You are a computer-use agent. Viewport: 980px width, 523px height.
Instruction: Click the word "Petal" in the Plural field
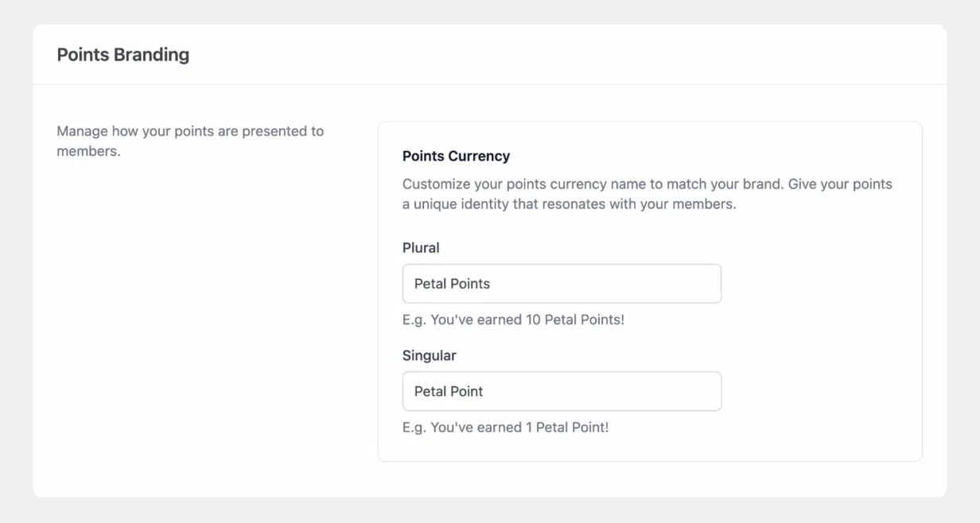[x=430, y=284]
